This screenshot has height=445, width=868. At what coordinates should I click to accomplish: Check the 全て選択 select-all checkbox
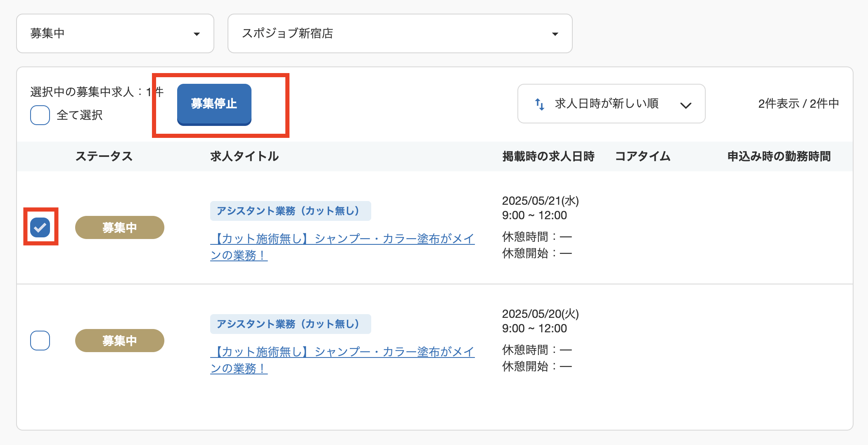click(x=40, y=116)
